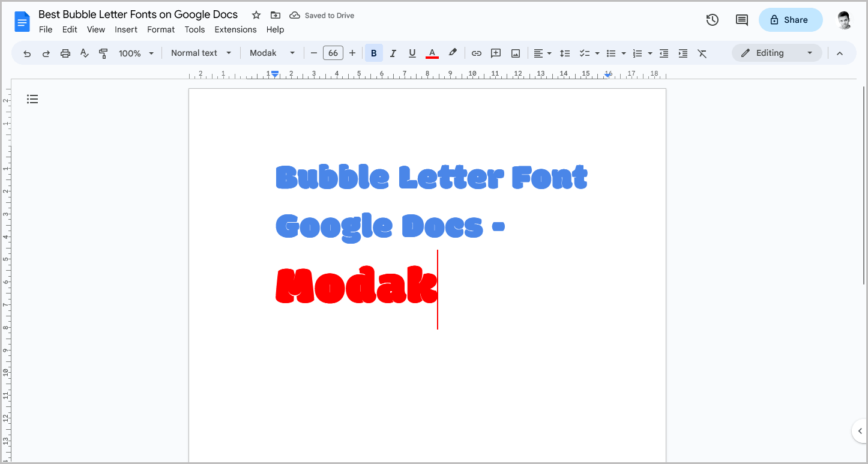Image resolution: width=868 pixels, height=464 pixels.
Task: Open version history via clock icon
Action: (x=712, y=20)
